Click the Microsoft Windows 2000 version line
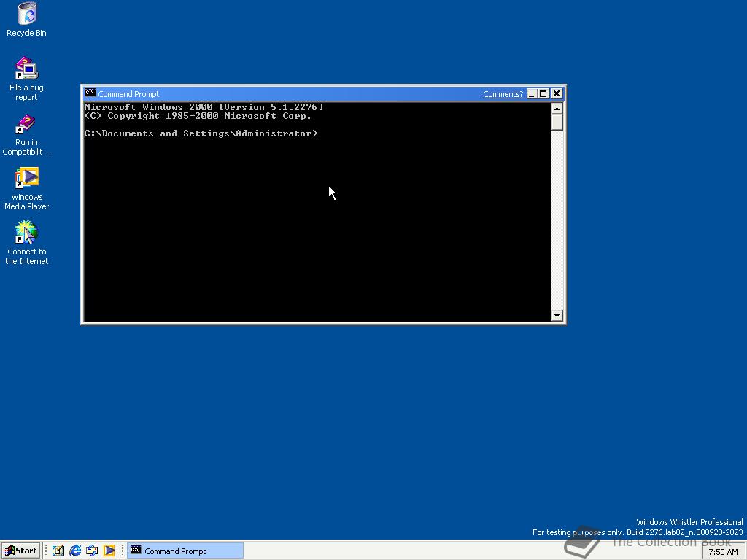This screenshot has height=560, width=747. pyautogui.click(x=204, y=107)
